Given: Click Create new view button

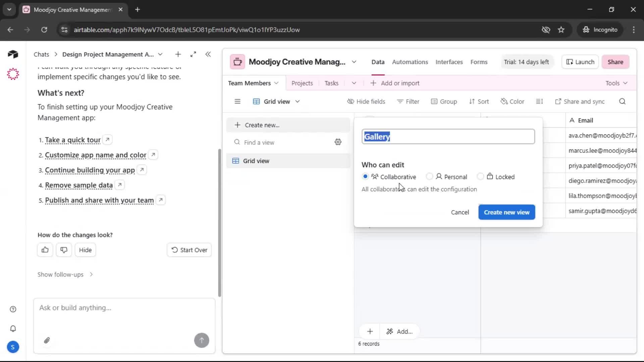Looking at the screenshot, I should coord(506,212).
